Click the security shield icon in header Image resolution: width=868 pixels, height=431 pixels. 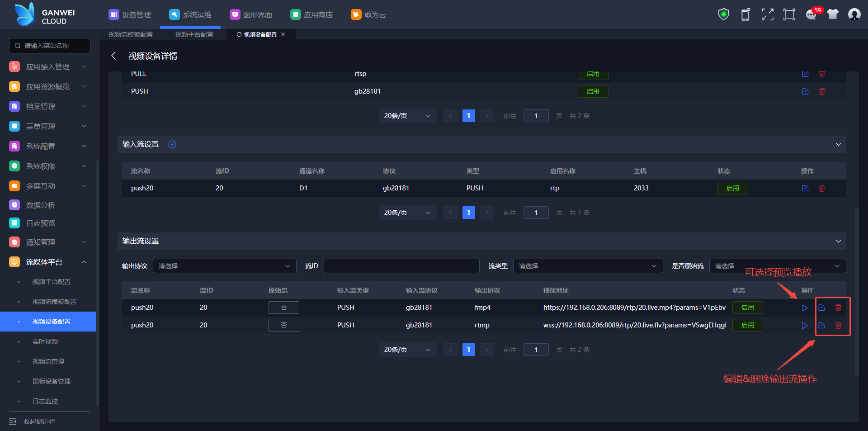tap(724, 14)
